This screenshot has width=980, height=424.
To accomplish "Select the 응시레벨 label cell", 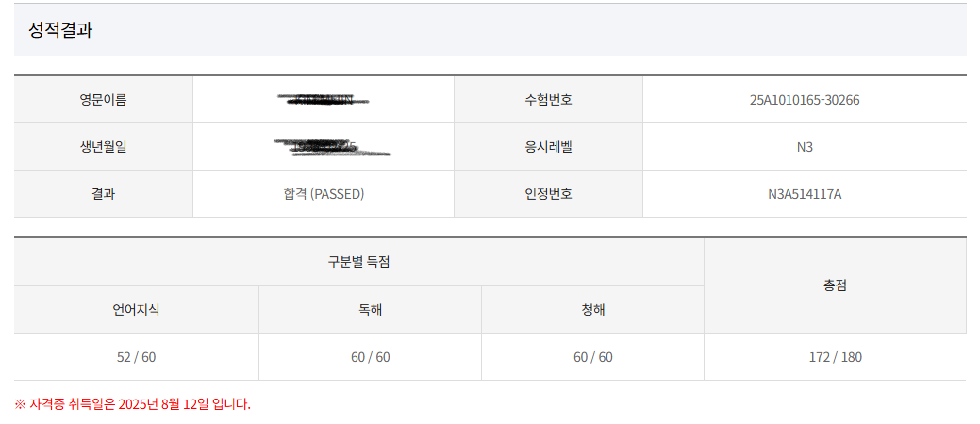I will point(548,147).
